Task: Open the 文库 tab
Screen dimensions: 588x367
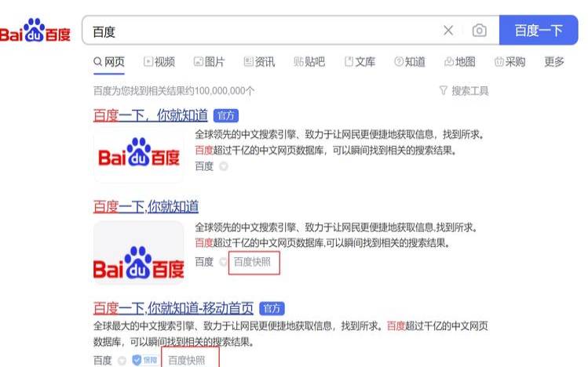Action: point(360,62)
